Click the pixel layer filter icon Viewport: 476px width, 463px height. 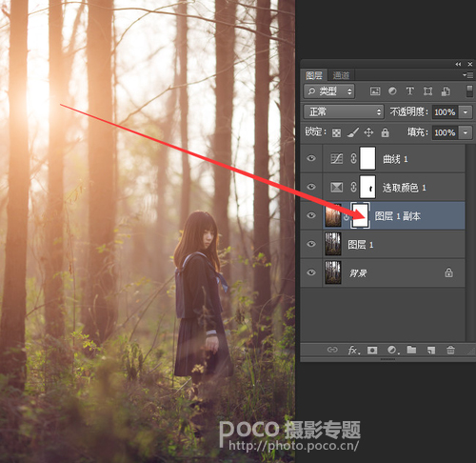coord(375,91)
